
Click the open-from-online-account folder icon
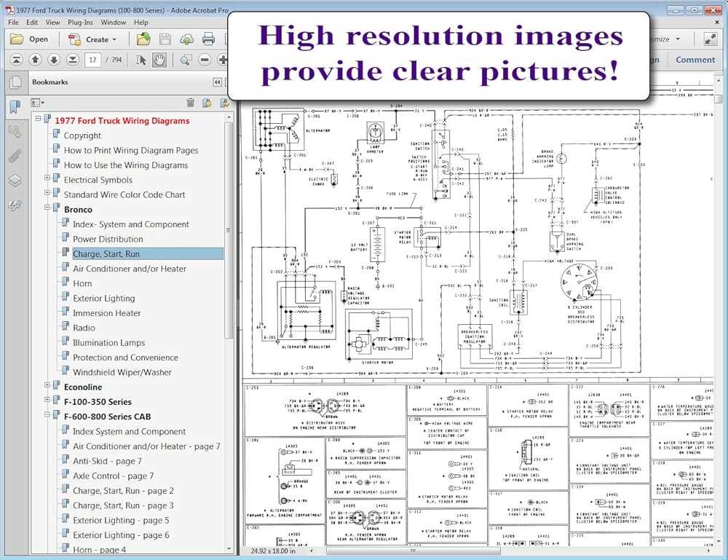point(143,39)
